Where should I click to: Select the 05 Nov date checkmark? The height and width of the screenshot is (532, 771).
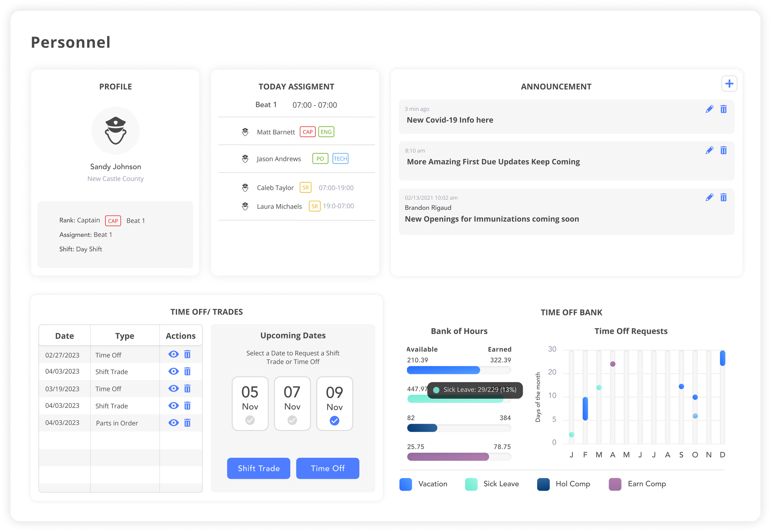tap(250, 420)
